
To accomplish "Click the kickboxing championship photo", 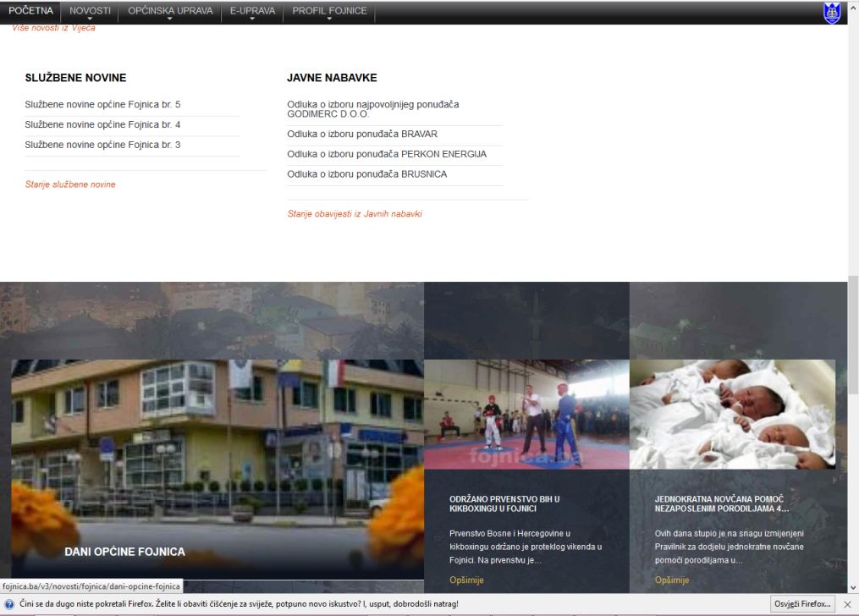I will 526,414.
